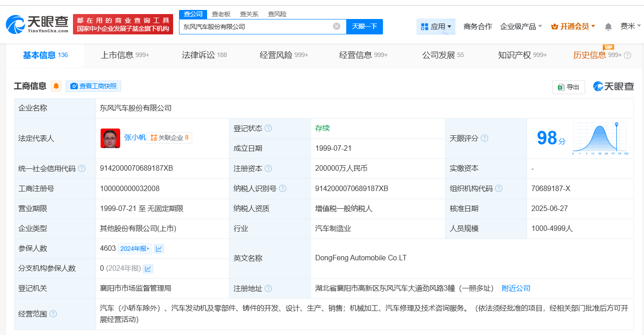Screen dimensions: 644x335
Task: Click the 1000-4999人 staff size value
Action: click(x=552, y=229)
